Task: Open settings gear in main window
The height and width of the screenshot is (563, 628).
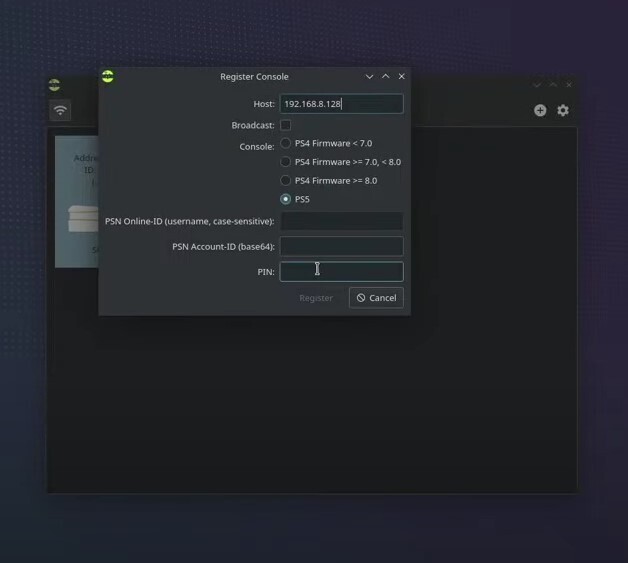Action: 563,110
